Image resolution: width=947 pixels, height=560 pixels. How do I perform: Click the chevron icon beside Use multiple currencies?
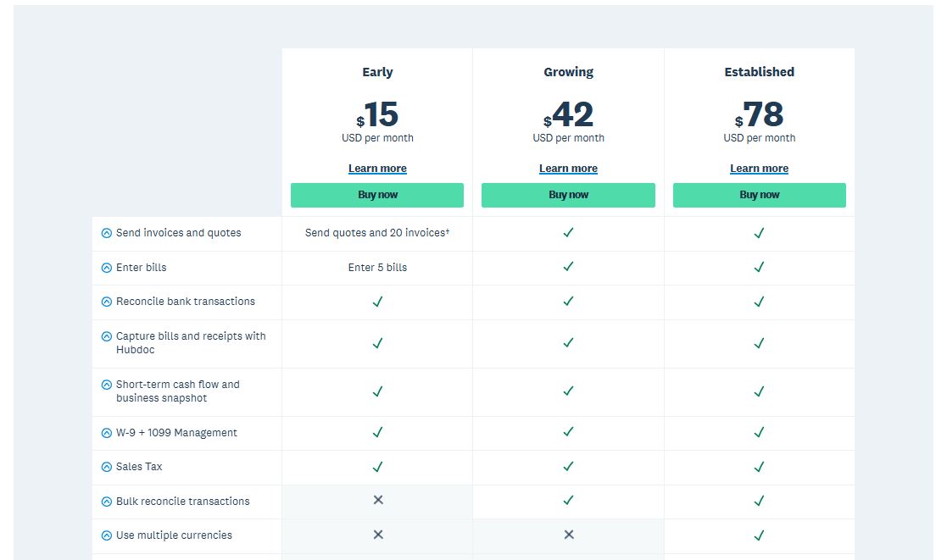click(106, 535)
